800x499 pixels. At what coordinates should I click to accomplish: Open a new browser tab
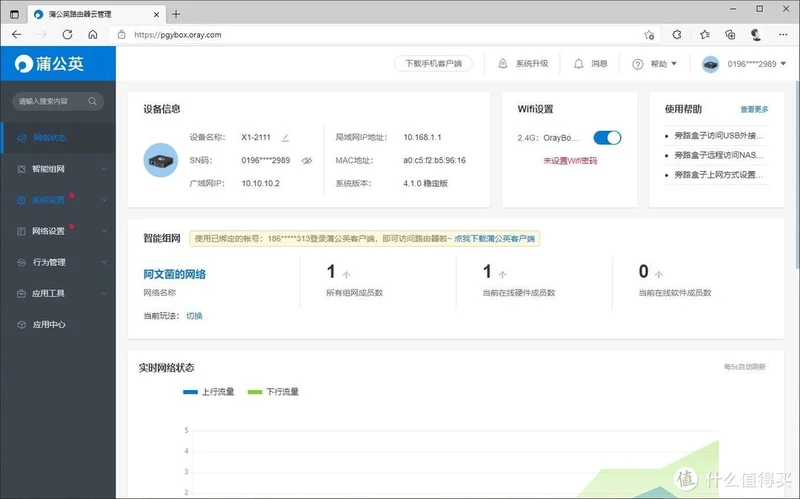176,14
